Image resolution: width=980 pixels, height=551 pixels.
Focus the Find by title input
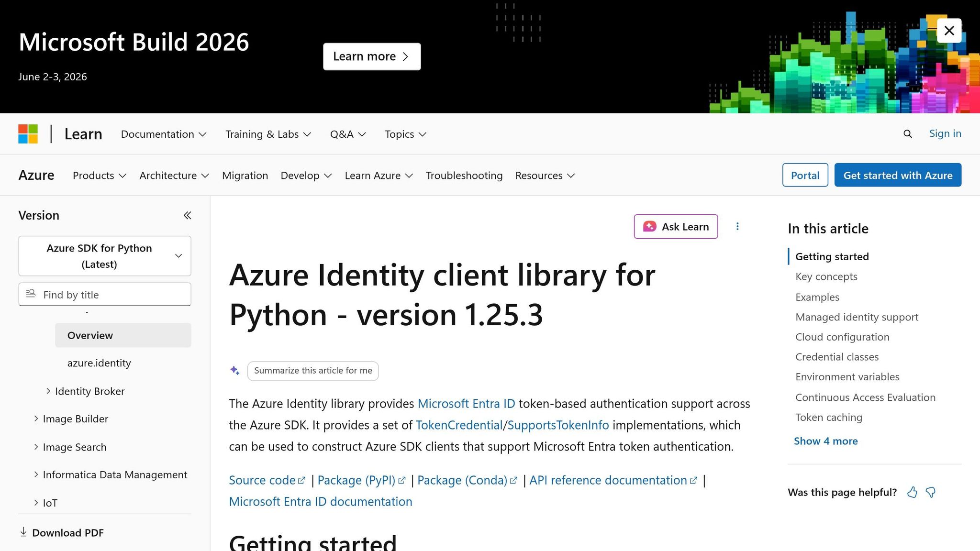tap(105, 295)
